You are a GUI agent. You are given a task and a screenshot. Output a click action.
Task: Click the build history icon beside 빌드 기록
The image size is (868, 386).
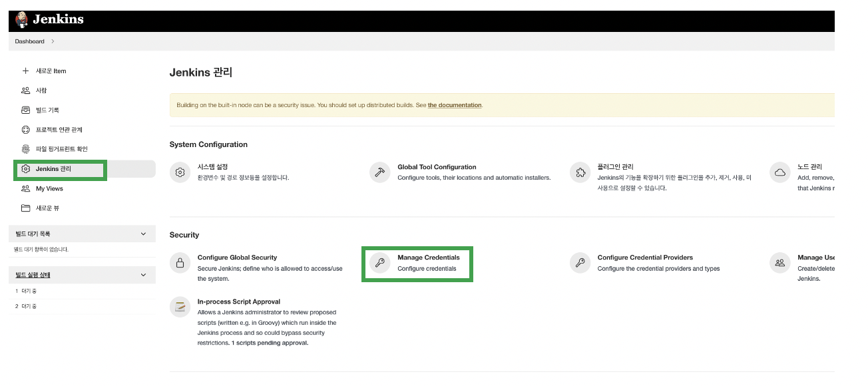[26, 110]
